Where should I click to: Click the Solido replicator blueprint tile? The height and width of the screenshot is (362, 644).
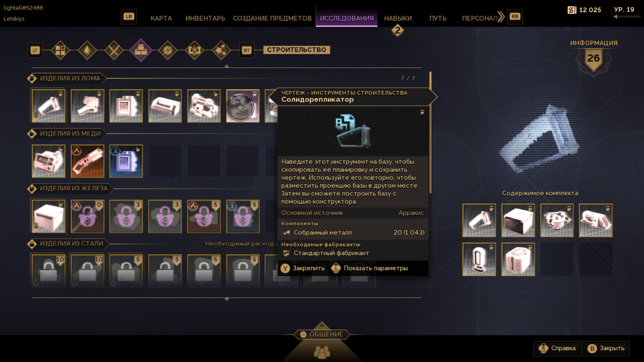point(243,106)
